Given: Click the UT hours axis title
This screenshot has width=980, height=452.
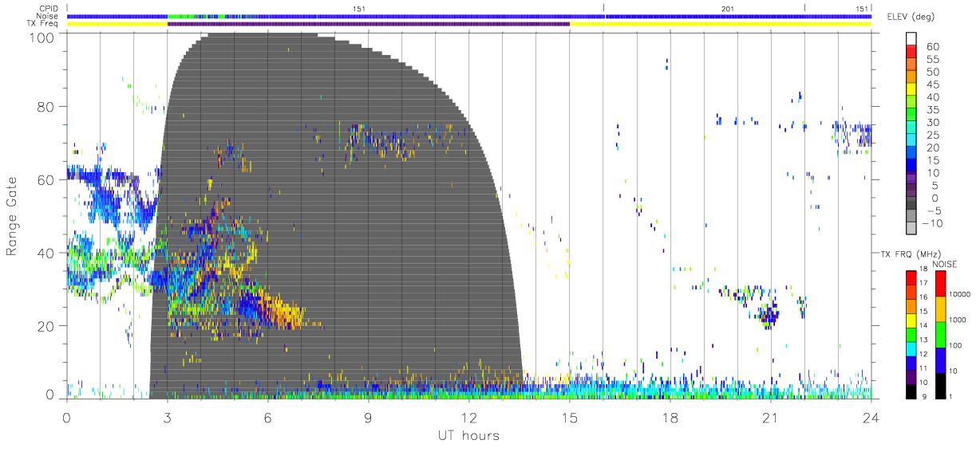Looking at the screenshot, I should pyautogui.click(x=468, y=435).
